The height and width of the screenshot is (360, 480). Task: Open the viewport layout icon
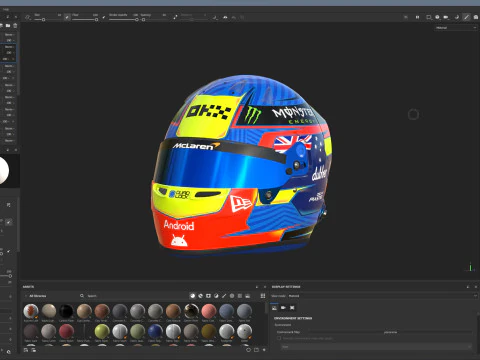429,17
